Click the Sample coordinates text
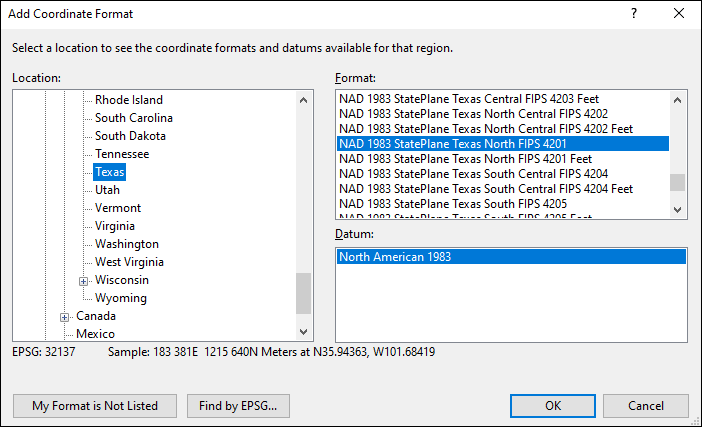The image size is (702, 427). pos(271,352)
